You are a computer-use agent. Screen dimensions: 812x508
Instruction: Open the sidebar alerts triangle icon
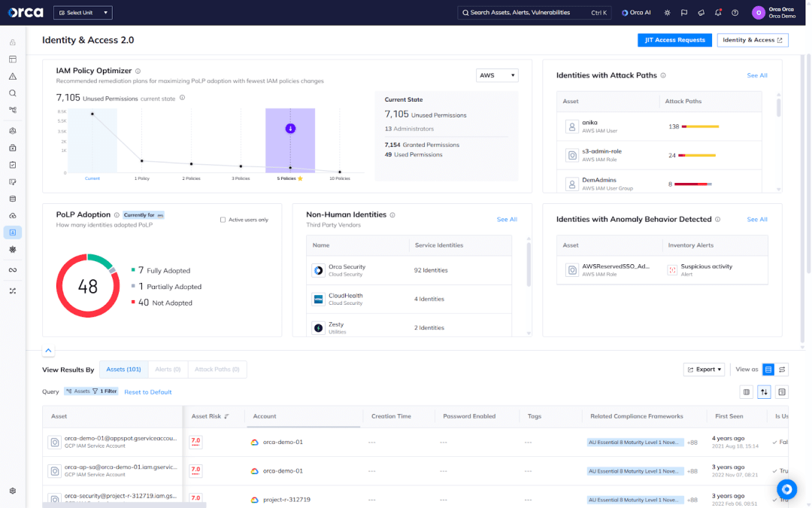tap(13, 76)
